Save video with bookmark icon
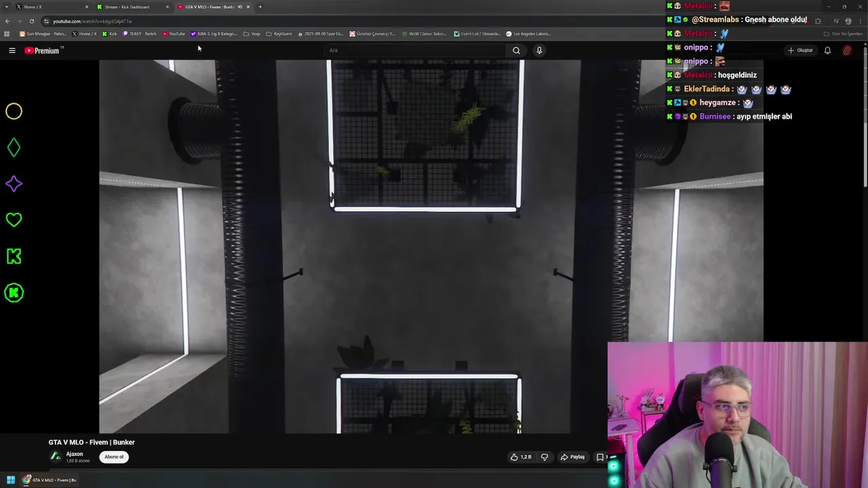Image resolution: width=868 pixels, height=488 pixels. point(599,457)
